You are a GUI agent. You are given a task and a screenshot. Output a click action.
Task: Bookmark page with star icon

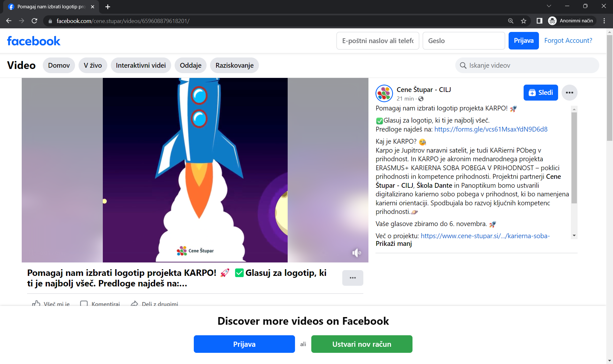[x=524, y=21]
